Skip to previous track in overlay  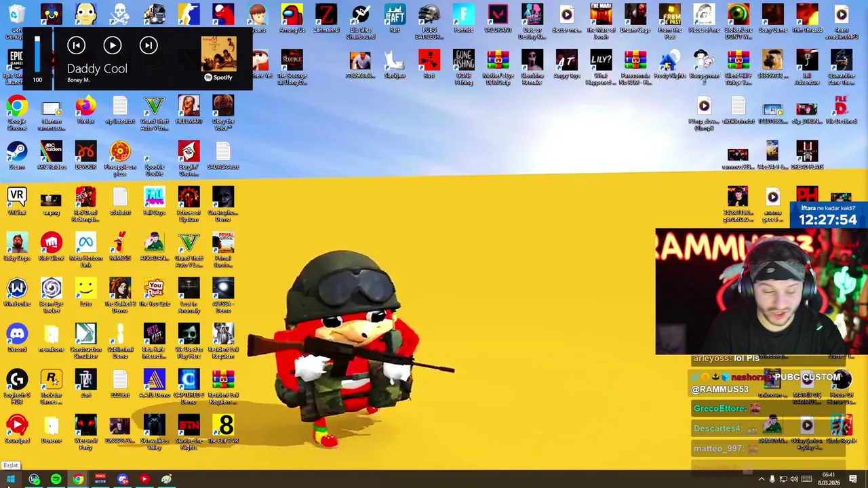click(76, 45)
